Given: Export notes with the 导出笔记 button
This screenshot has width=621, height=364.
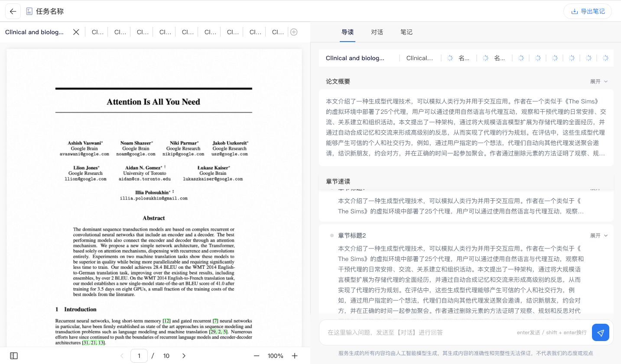Looking at the screenshot, I should pos(588,11).
